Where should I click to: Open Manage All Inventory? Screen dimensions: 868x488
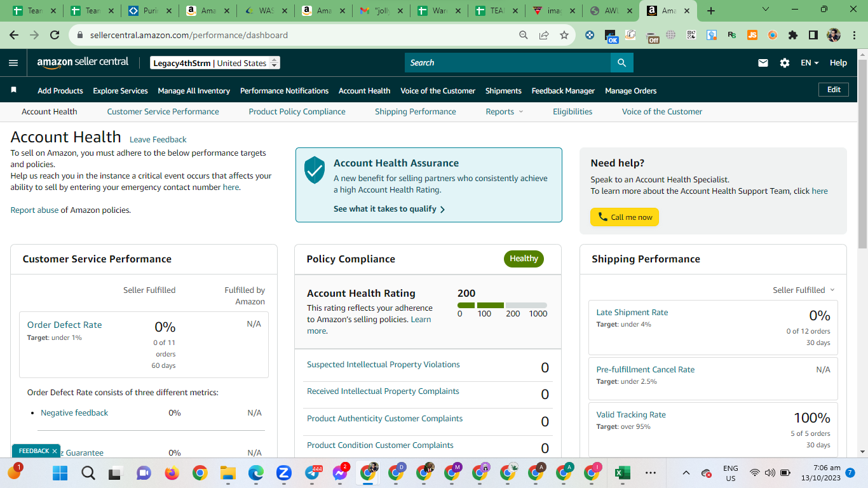click(194, 91)
